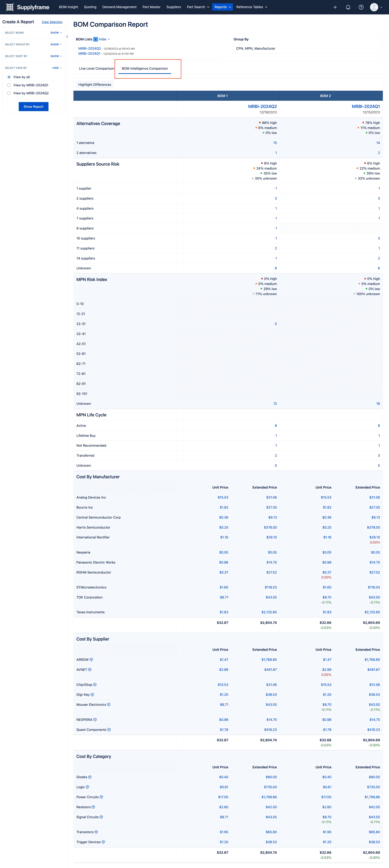The image size is (389, 868).
Task: Expand the Select BOMs section
Action: (x=56, y=33)
